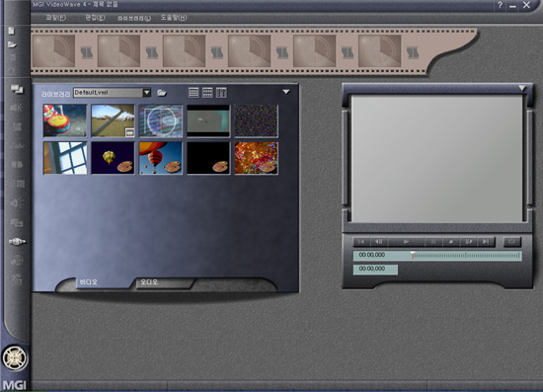Select the black thumbnail with palette
The width and height of the screenshot is (543, 392).
point(208,158)
